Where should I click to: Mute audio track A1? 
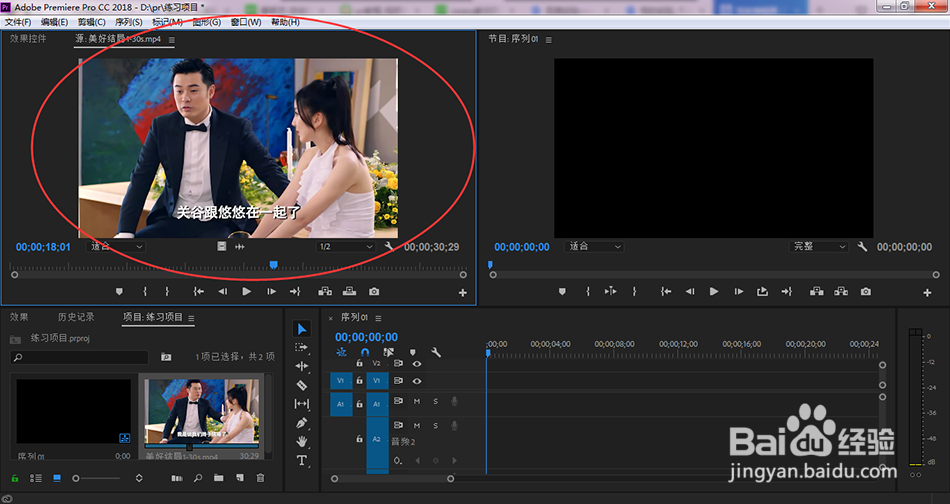click(417, 401)
